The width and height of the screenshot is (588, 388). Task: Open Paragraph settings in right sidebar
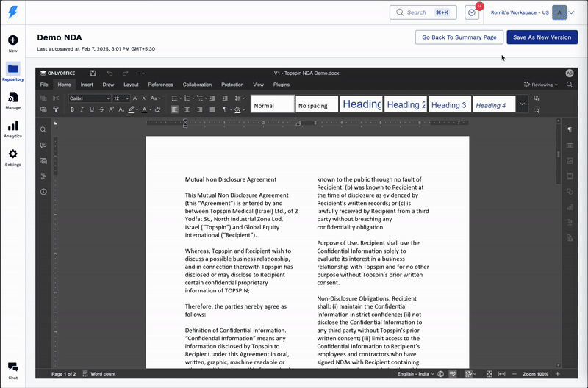pos(570,130)
